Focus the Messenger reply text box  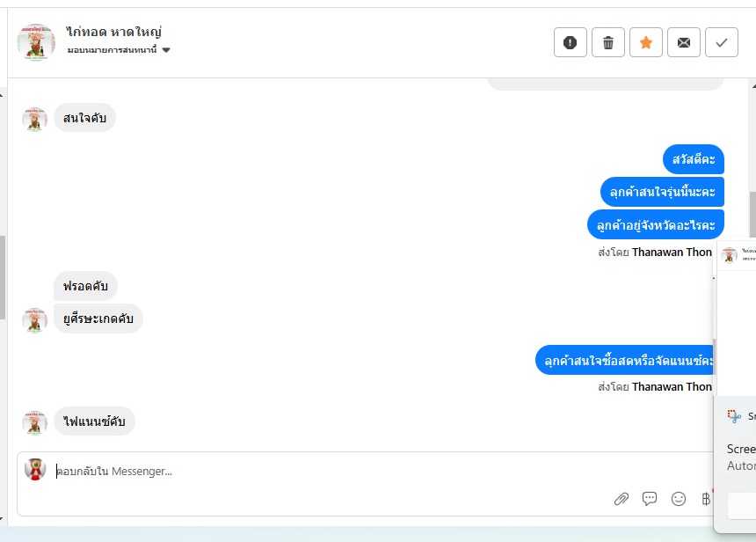pyautogui.click(x=352, y=472)
